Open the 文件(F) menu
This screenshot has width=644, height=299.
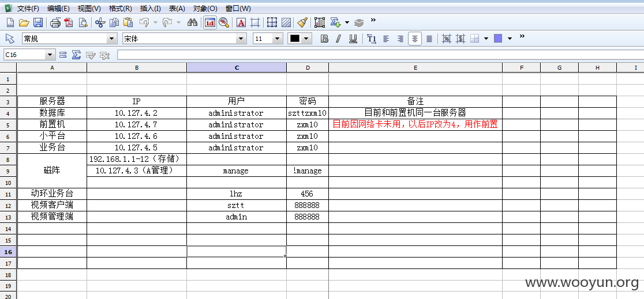tap(28, 9)
